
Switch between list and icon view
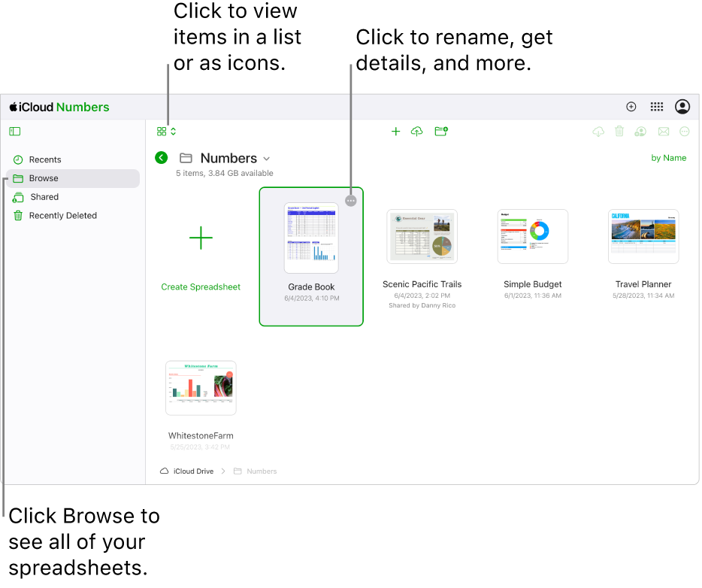pyautogui.click(x=166, y=132)
